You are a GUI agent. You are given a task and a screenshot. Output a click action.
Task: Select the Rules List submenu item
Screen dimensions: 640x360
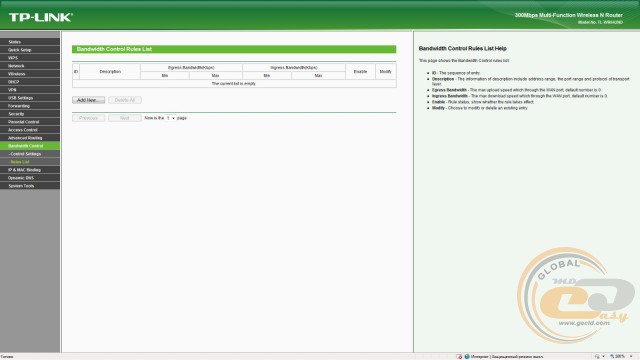(x=30, y=162)
